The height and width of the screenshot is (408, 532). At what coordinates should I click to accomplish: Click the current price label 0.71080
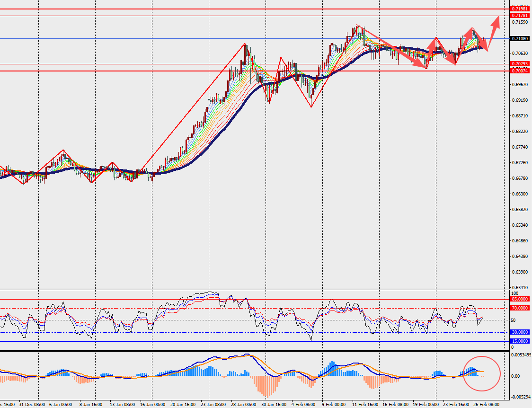(x=519, y=39)
